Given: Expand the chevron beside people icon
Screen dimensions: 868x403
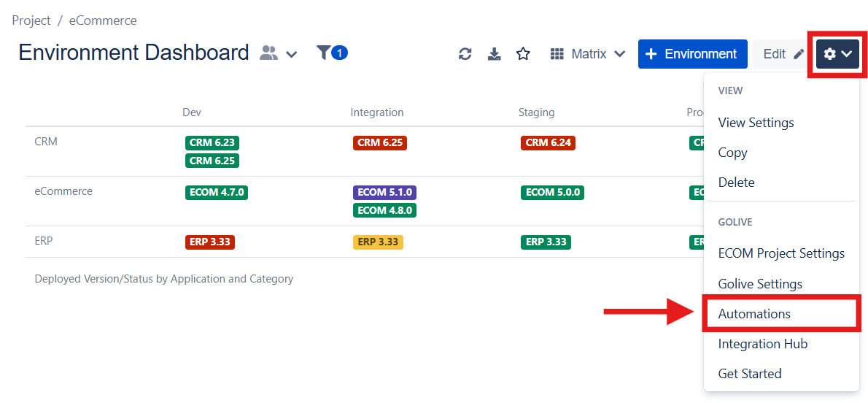Looking at the screenshot, I should pyautogui.click(x=292, y=54).
